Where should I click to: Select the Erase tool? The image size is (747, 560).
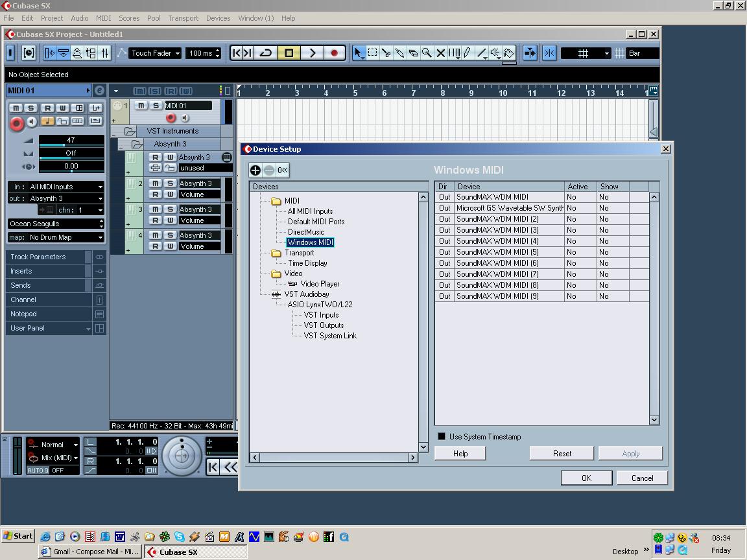coord(414,53)
